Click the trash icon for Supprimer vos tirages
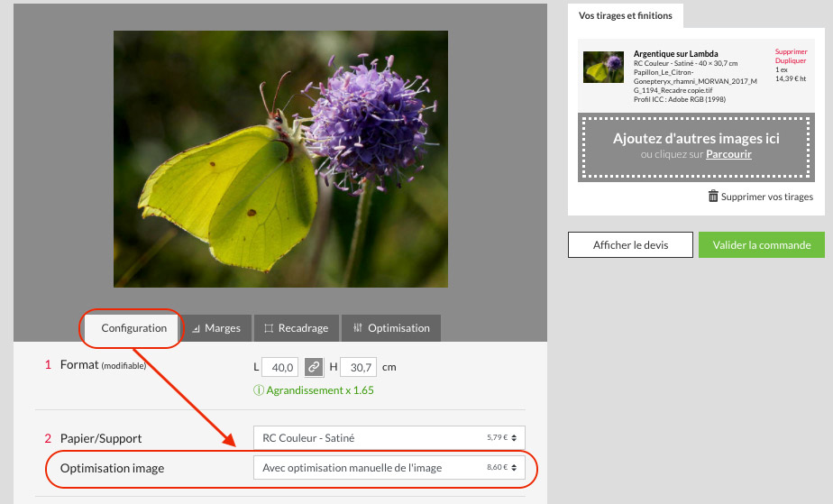The image size is (833, 504). click(x=713, y=197)
